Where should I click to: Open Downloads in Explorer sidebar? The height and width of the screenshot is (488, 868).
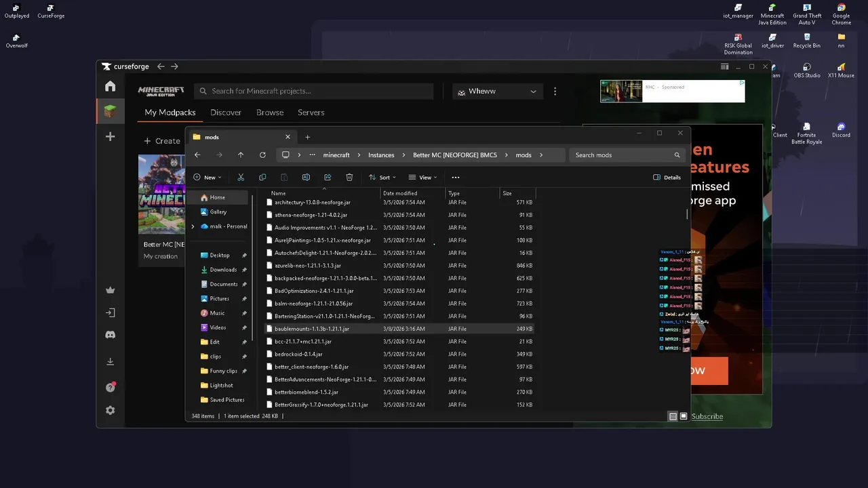click(223, 270)
